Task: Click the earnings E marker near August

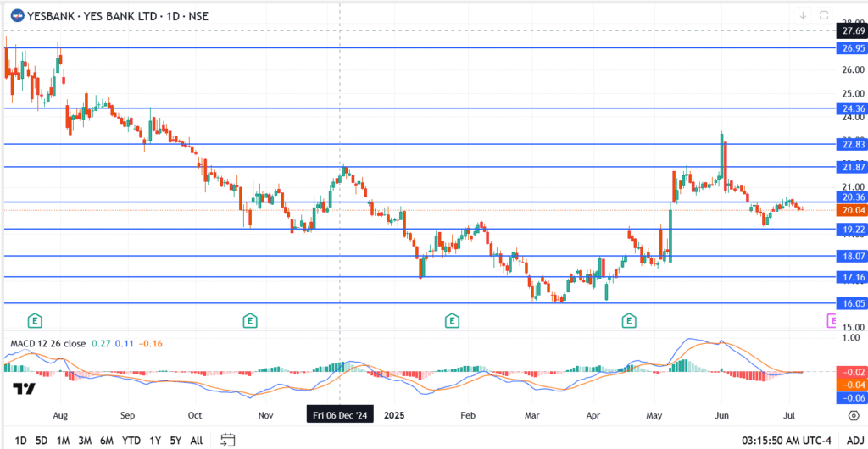Action: point(35,320)
